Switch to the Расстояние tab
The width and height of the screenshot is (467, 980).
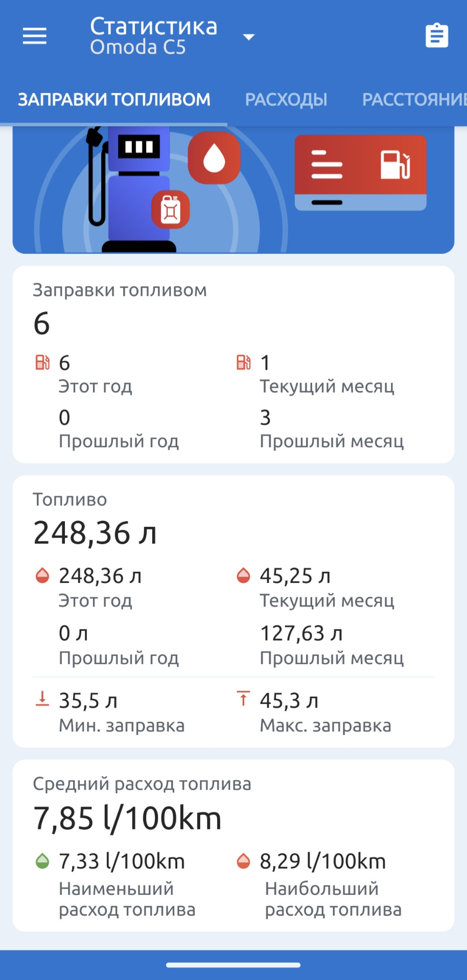[x=414, y=100]
